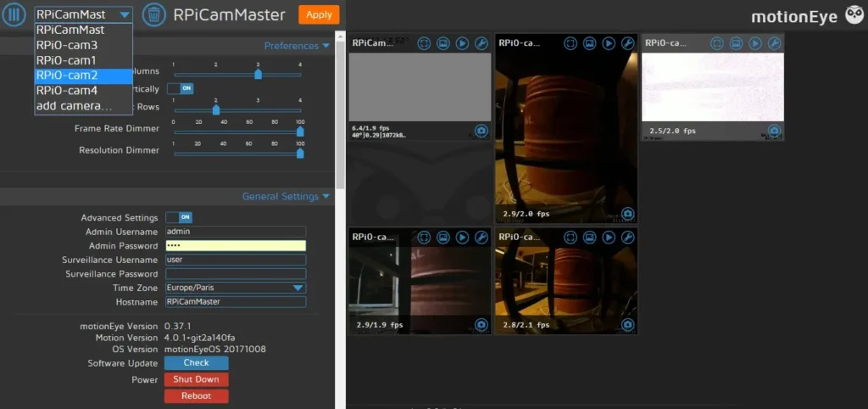This screenshot has width=868, height=409.
Task: Select RPiCamMast from the camera list
Action: [x=84, y=30]
